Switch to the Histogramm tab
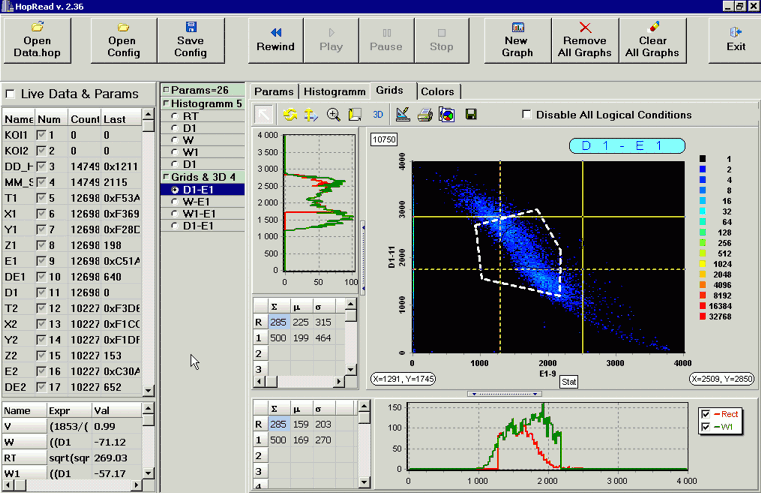This screenshot has height=493, width=761. point(335,91)
